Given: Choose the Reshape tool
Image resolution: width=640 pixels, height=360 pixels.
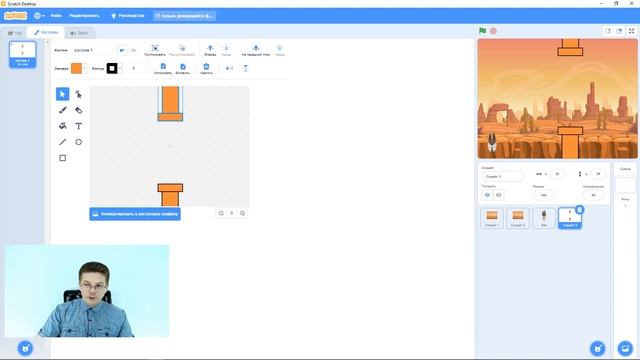Looking at the screenshot, I should (78, 94).
